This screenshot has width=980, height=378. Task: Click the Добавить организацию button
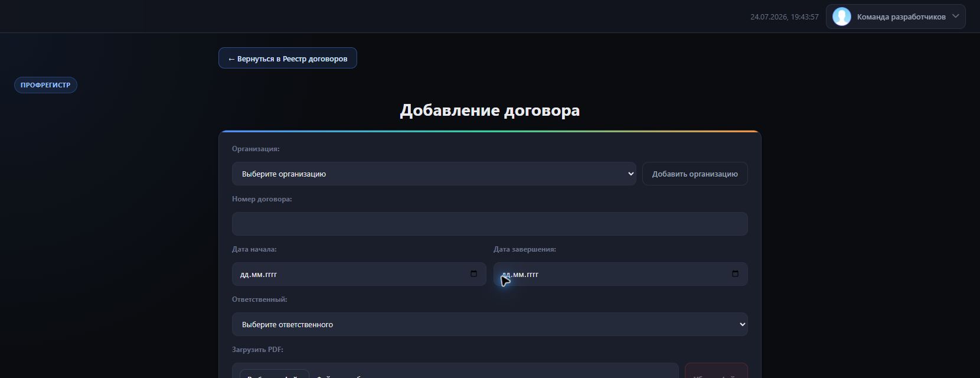point(695,174)
